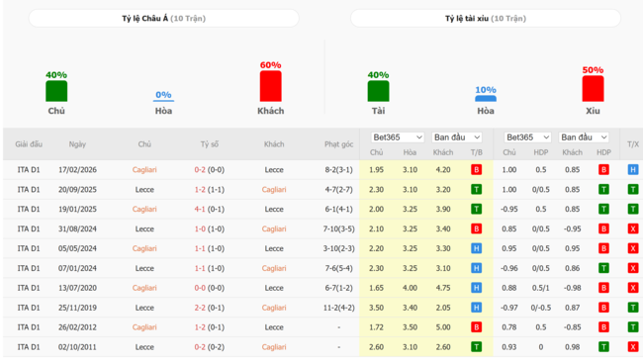Click blue H badge in T/X column, 17/02/2026
Image resolution: width=643 pixels, height=364 pixels.
(x=633, y=170)
